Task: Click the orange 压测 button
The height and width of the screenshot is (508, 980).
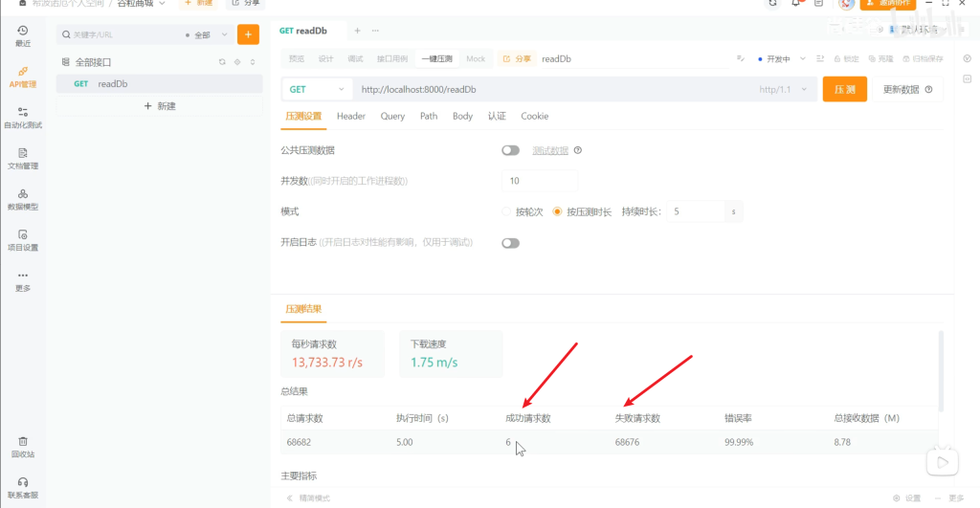Action: (844, 89)
